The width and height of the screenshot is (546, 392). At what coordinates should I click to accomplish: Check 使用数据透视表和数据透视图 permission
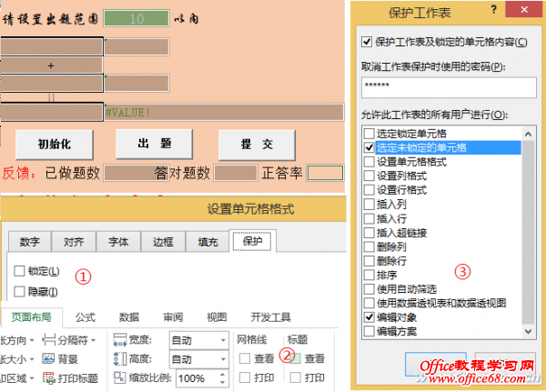369,303
